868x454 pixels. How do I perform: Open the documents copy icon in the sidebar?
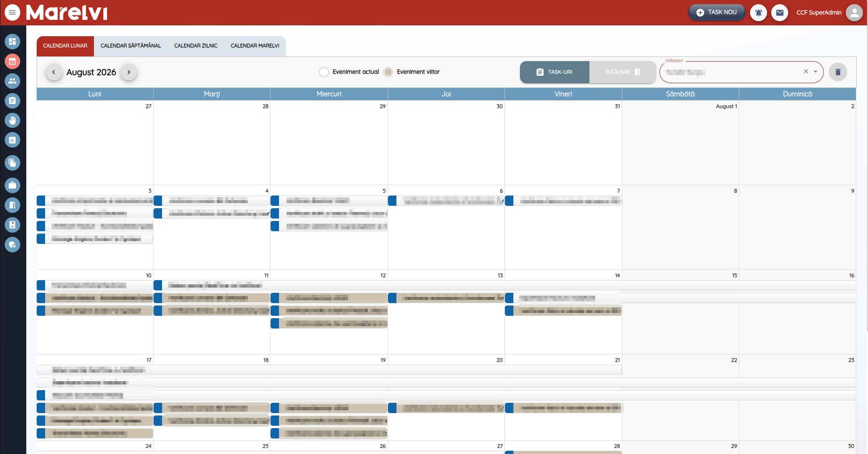pos(13,163)
